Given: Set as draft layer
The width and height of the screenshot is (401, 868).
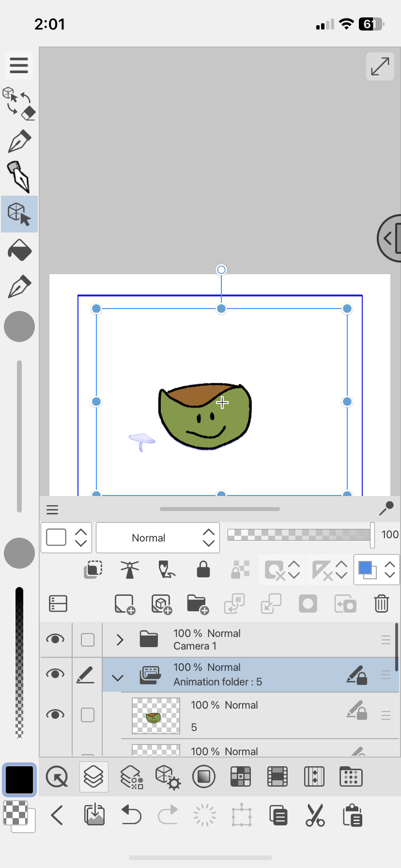Looking at the screenshot, I should pos(167,570).
